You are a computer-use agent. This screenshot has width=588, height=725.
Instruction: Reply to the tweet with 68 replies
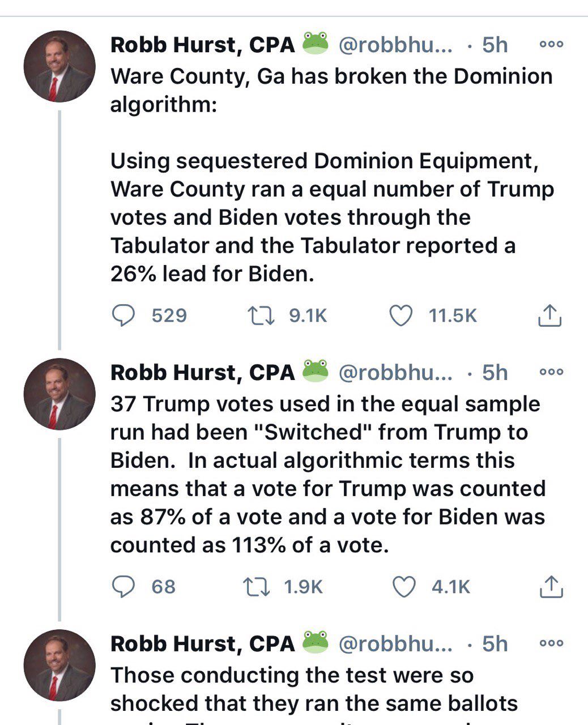(x=121, y=586)
